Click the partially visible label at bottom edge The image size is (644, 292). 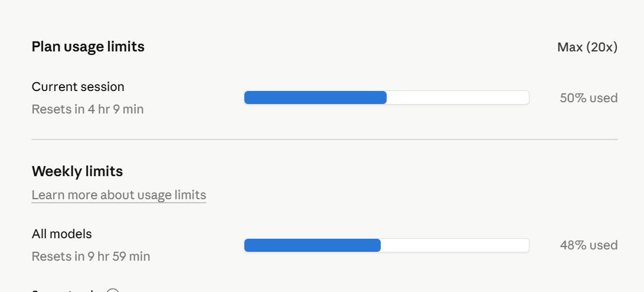click(66, 290)
